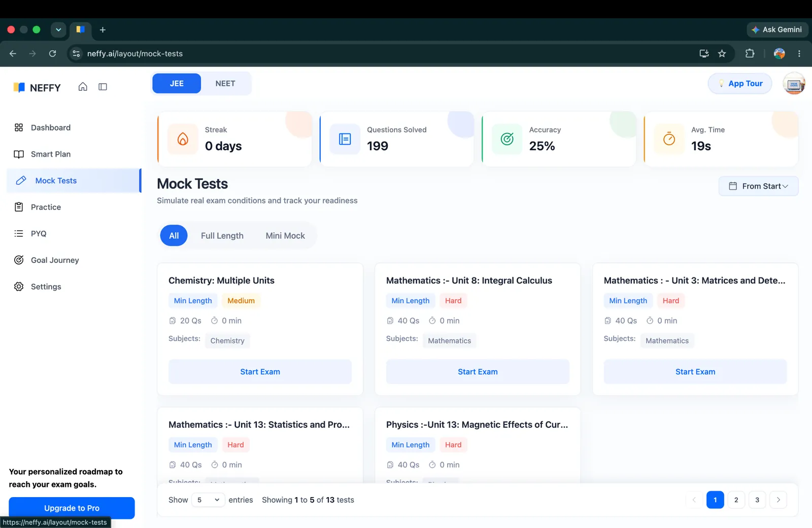Open Mathematics Unit 13 Statistics card title
Screen dimensions: 812x528
(259, 425)
